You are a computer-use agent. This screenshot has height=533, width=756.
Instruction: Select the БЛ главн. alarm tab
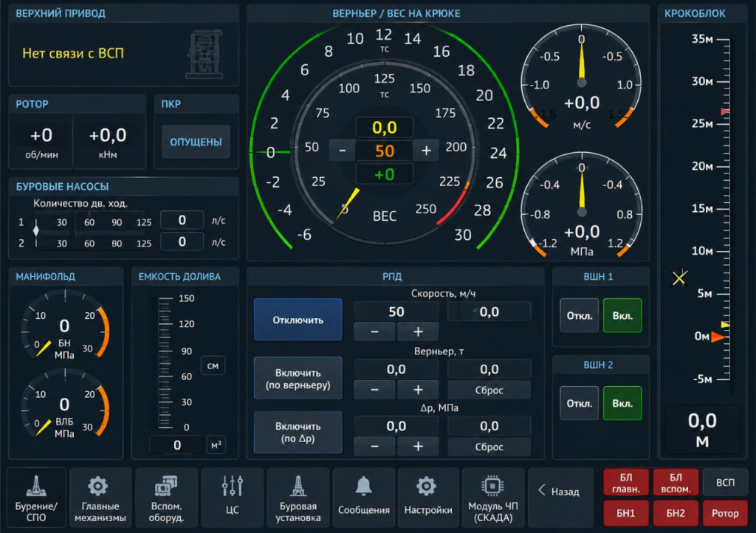[x=626, y=482]
